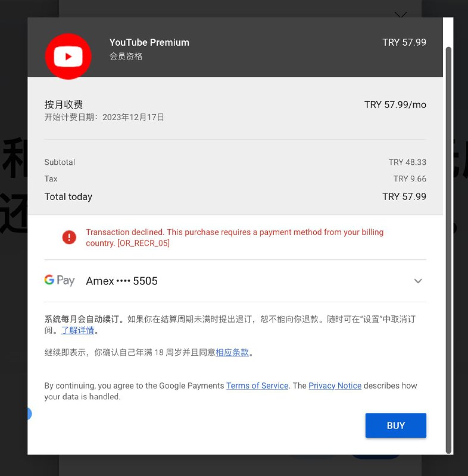
Task: Open the Terms of Service link
Action: point(257,386)
